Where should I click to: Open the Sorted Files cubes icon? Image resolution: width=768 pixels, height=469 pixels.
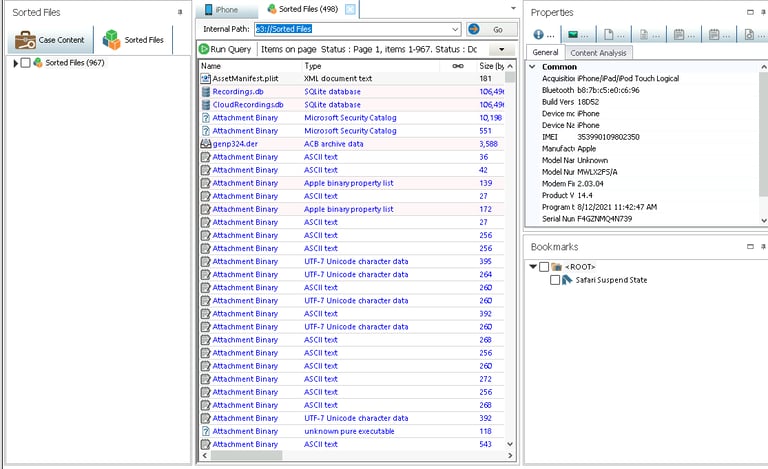click(x=111, y=40)
